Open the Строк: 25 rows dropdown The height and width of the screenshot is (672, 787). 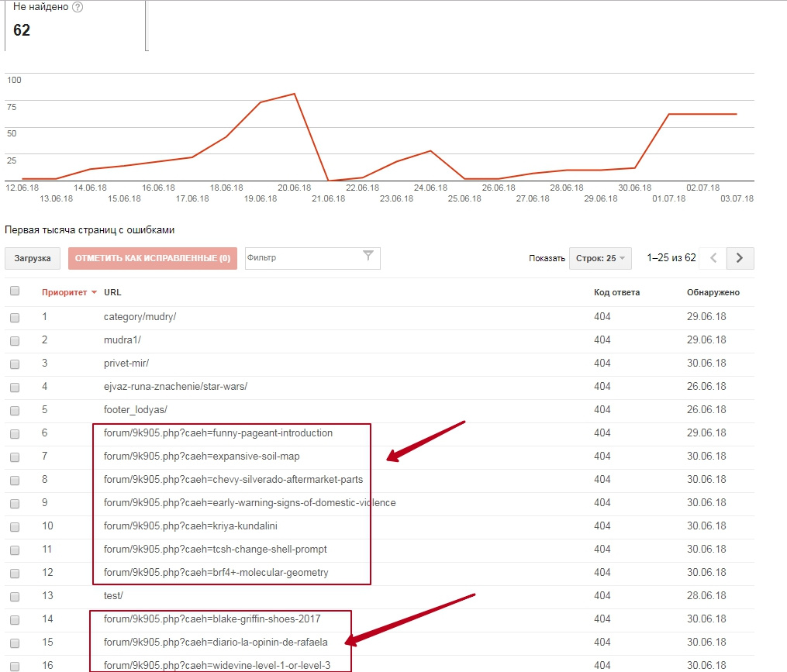600,258
